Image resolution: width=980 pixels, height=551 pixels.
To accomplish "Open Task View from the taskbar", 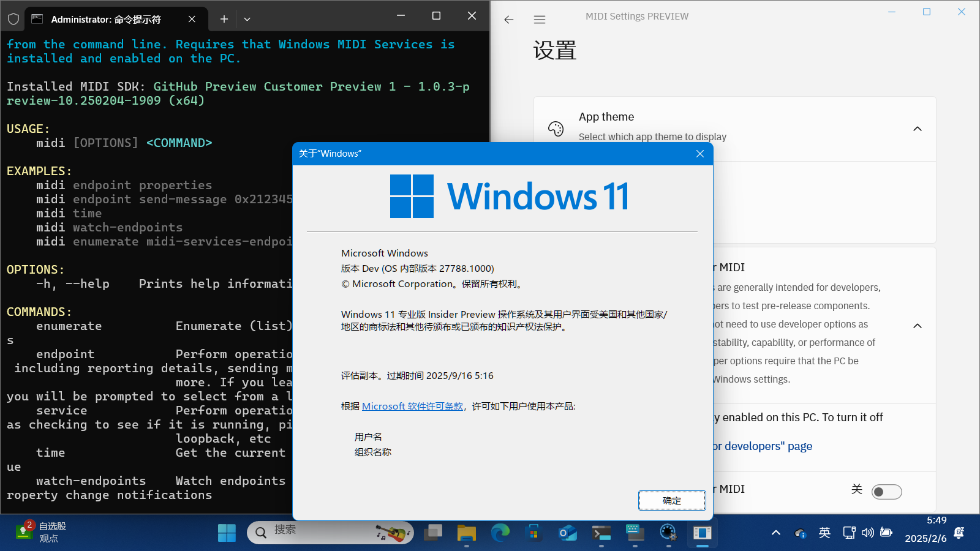I will (x=433, y=533).
